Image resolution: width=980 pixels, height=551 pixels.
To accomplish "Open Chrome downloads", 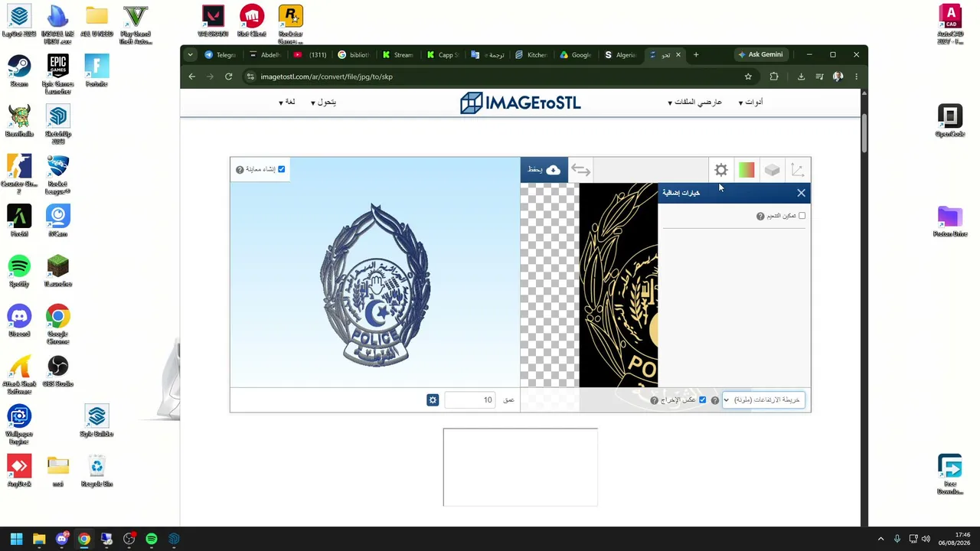I will click(801, 77).
